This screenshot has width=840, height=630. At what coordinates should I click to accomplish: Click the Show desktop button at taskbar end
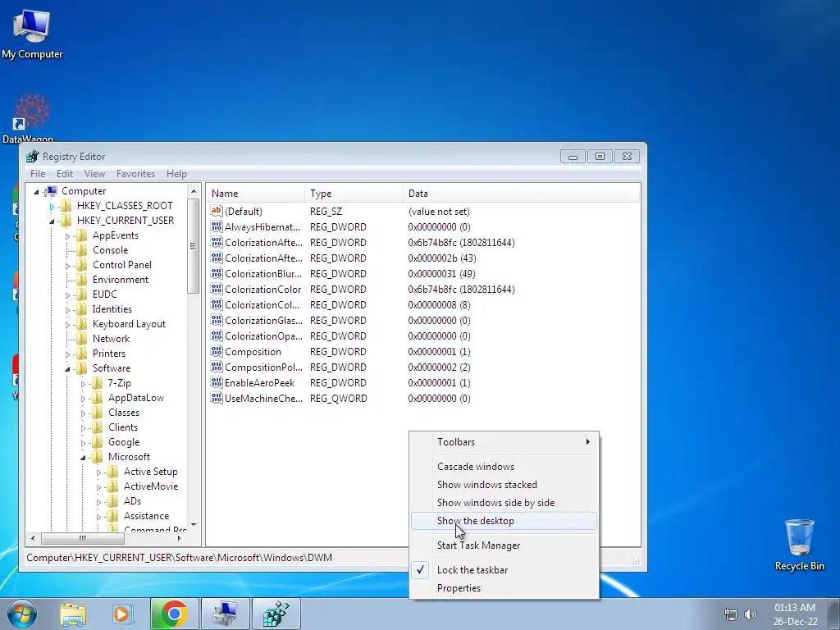[834, 614]
